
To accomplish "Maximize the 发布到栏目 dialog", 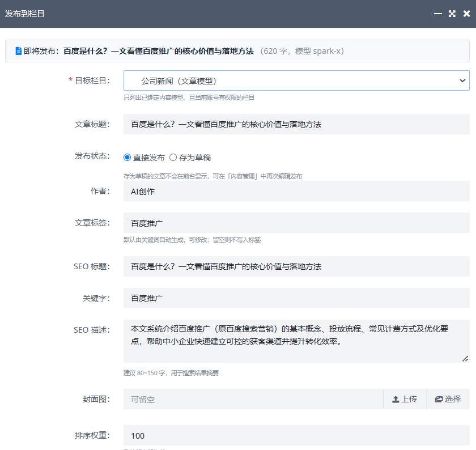I will (x=452, y=14).
